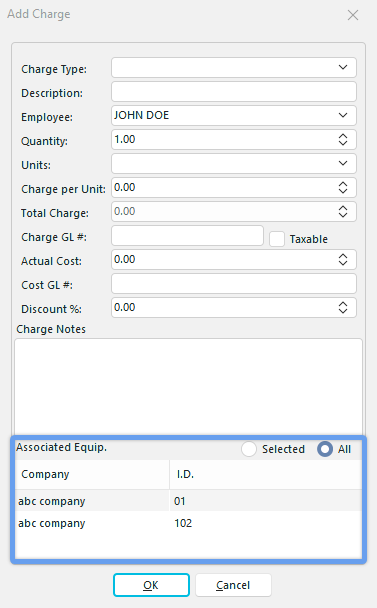Click the Quantity spinner arrows
The image size is (377, 608).
click(x=343, y=140)
